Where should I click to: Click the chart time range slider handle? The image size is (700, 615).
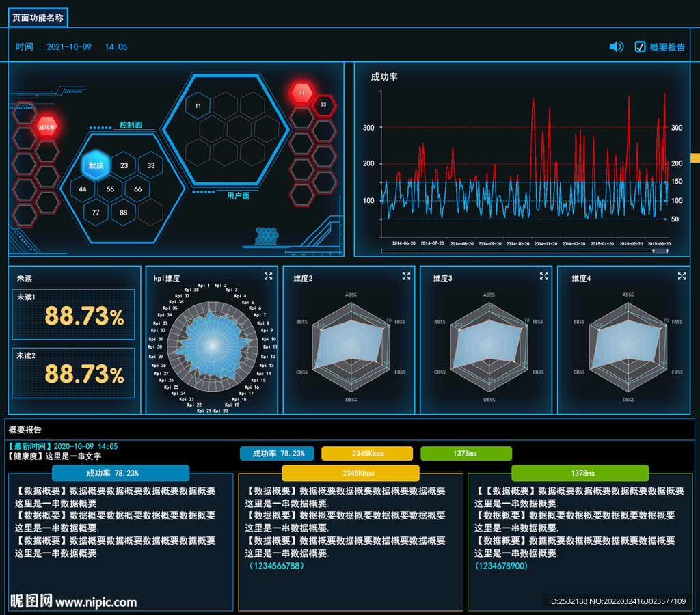pos(660,251)
